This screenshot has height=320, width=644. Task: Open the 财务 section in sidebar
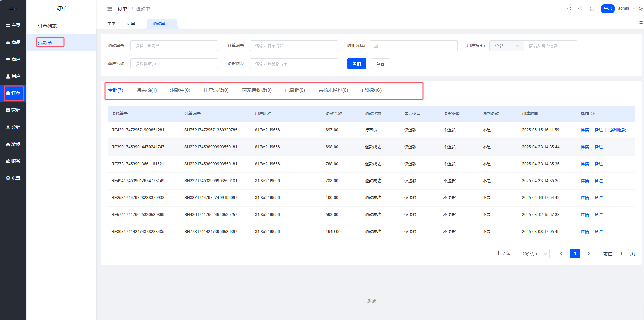[x=13, y=161]
